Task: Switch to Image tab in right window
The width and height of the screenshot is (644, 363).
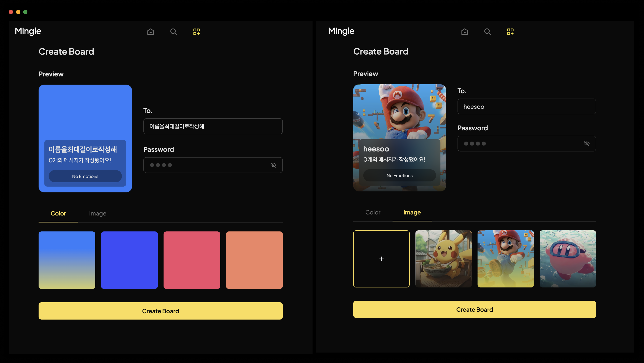Action: point(412,212)
